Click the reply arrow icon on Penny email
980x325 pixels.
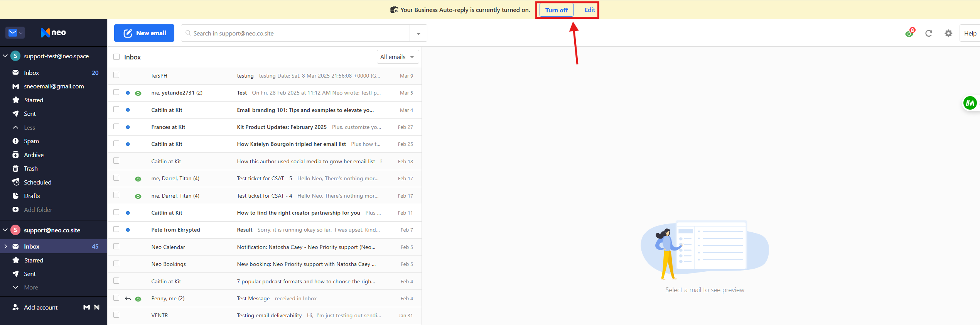pyautogui.click(x=128, y=299)
